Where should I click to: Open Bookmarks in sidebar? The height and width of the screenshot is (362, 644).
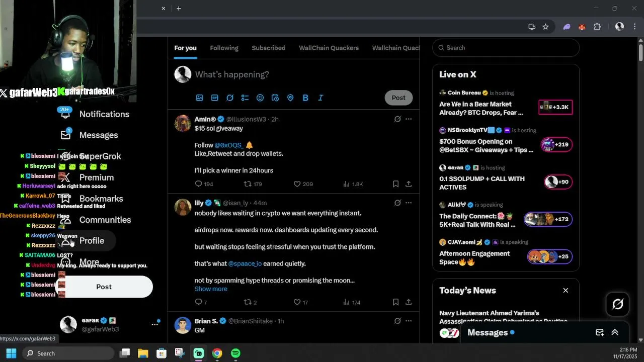pyautogui.click(x=93, y=199)
